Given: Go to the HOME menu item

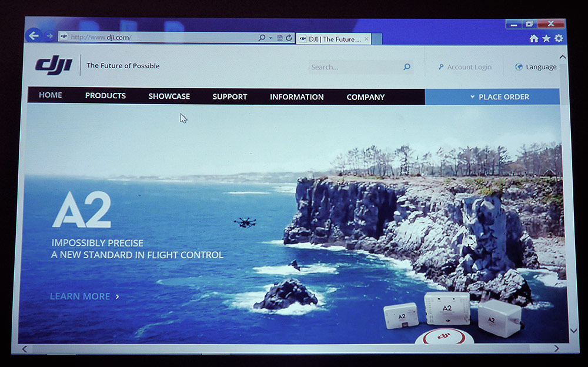Looking at the screenshot, I should [51, 95].
